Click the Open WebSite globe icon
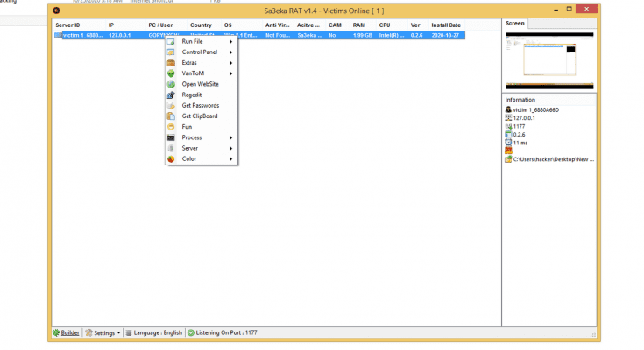This screenshot has width=644, height=350. tap(172, 84)
